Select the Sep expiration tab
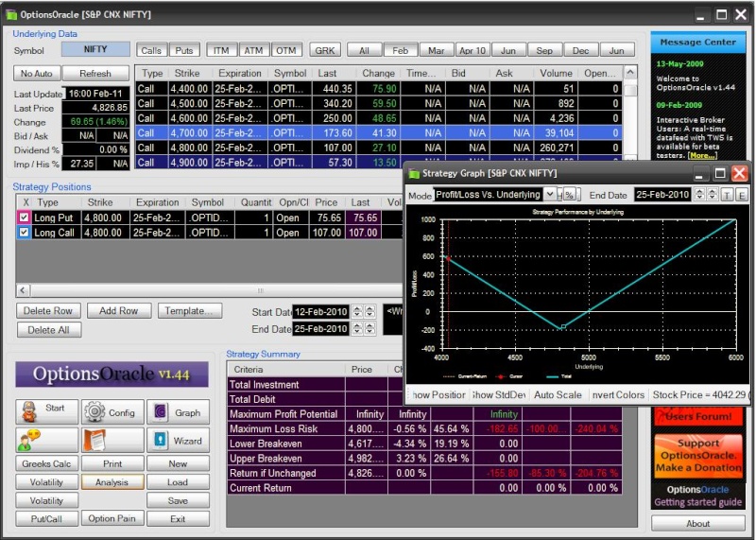This screenshot has width=756, height=540. 544,50
